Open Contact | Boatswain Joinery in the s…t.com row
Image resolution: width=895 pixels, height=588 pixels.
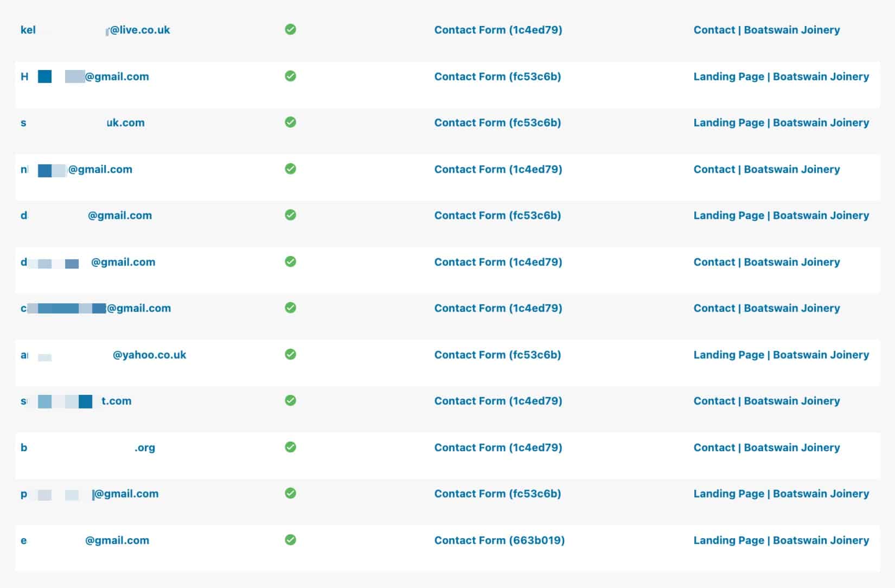tap(766, 401)
